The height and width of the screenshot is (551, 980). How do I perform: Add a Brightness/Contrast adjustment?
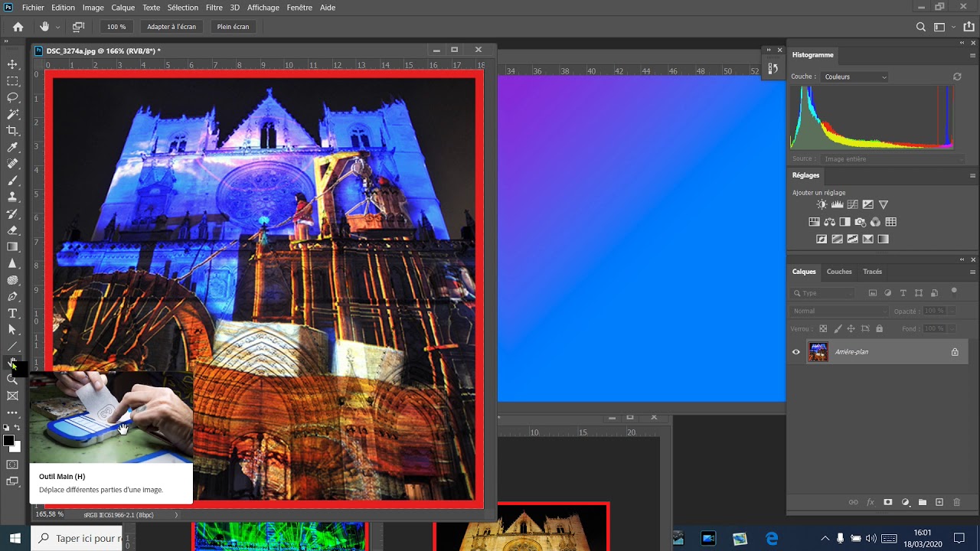(822, 204)
